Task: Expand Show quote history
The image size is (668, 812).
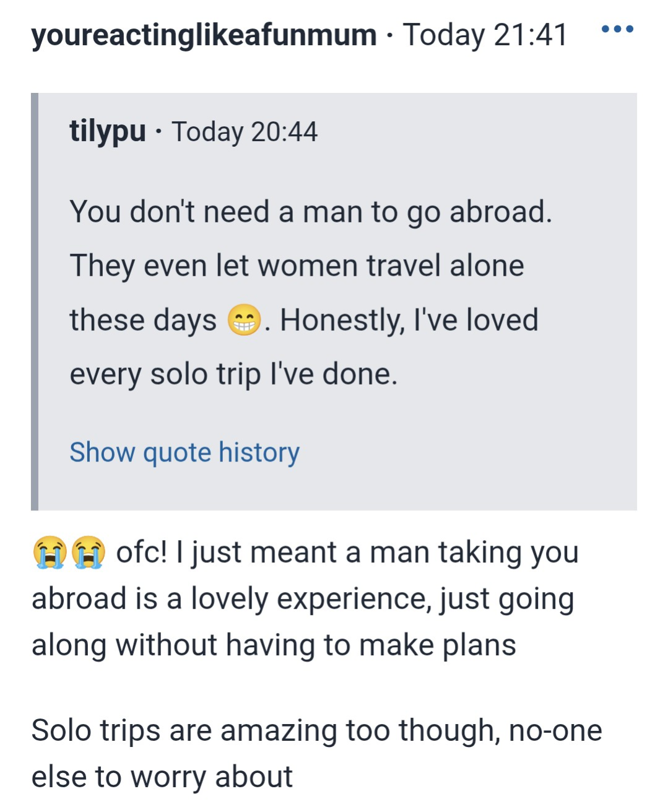Action: tap(184, 452)
